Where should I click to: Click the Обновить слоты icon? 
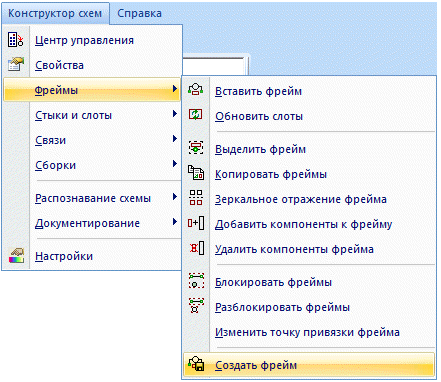point(196,114)
